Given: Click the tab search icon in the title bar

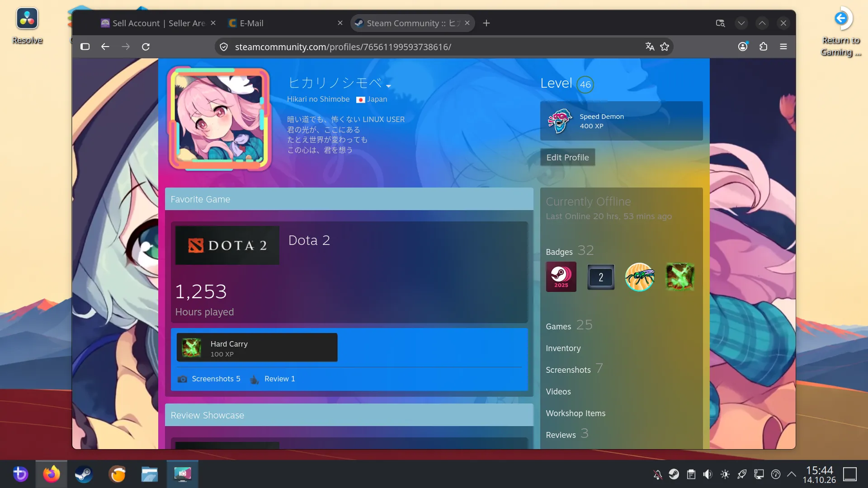Looking at the screenshot, I should (x=720, y=23).
